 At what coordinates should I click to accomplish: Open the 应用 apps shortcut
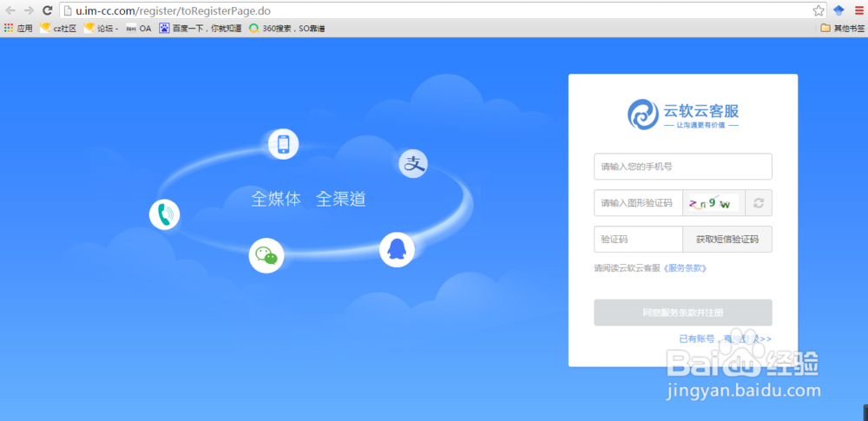click(18, 29)
